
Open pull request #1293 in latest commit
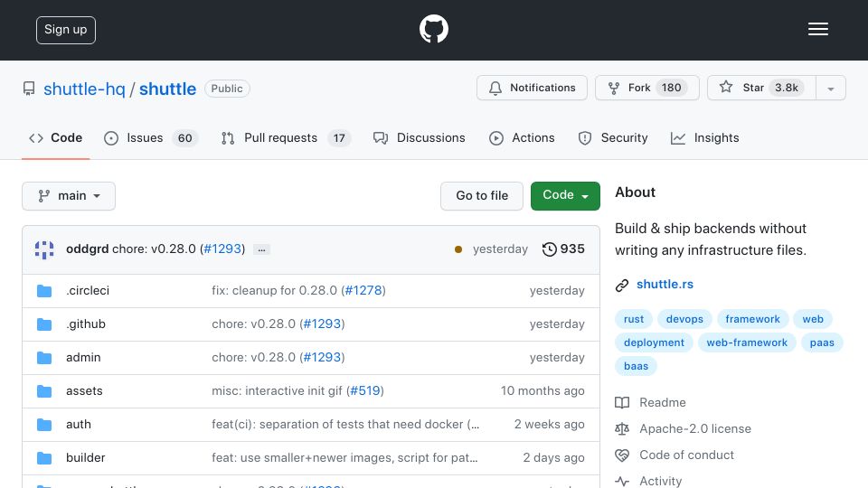point(222,249)
